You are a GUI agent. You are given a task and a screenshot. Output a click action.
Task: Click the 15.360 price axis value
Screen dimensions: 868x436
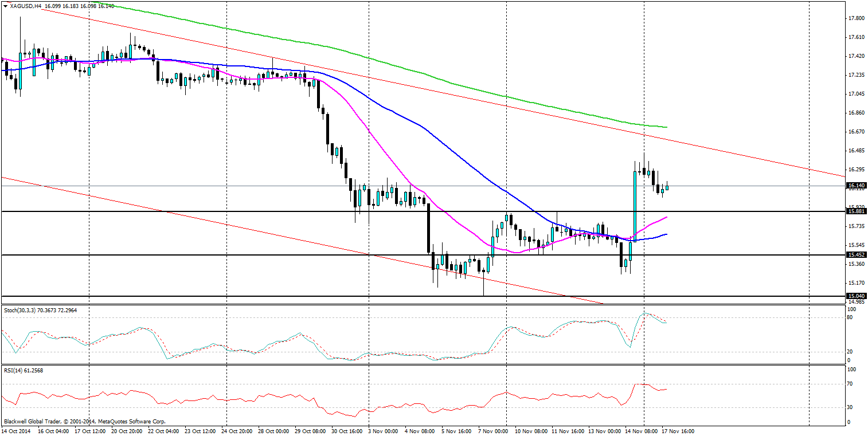click(x=856, y=264)
